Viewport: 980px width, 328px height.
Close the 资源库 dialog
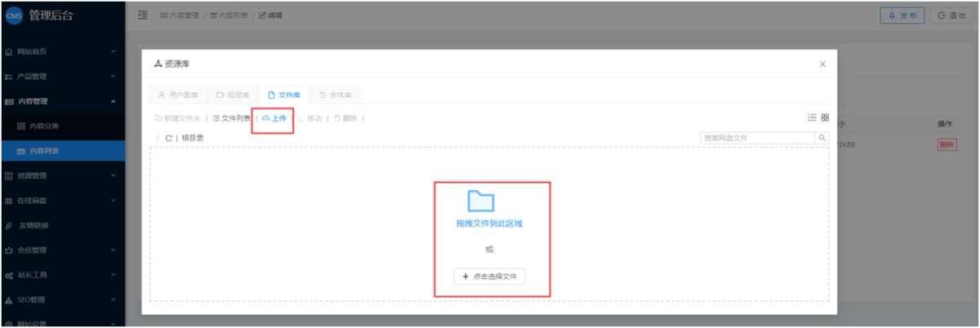tap(822, 64)
